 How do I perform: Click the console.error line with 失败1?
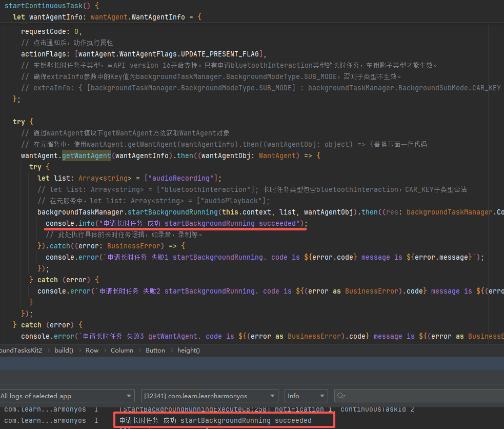tap(265, 257)
